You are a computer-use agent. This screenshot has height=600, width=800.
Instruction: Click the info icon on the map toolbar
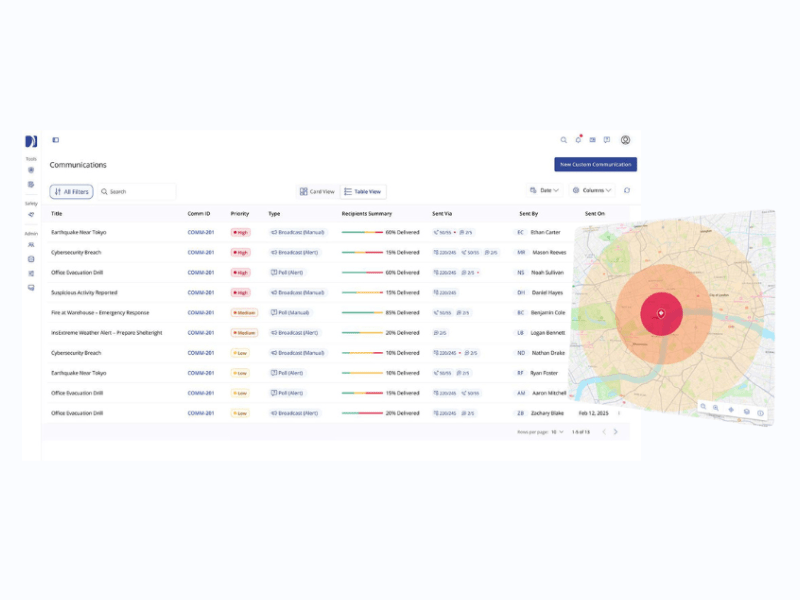pos(760,412)
